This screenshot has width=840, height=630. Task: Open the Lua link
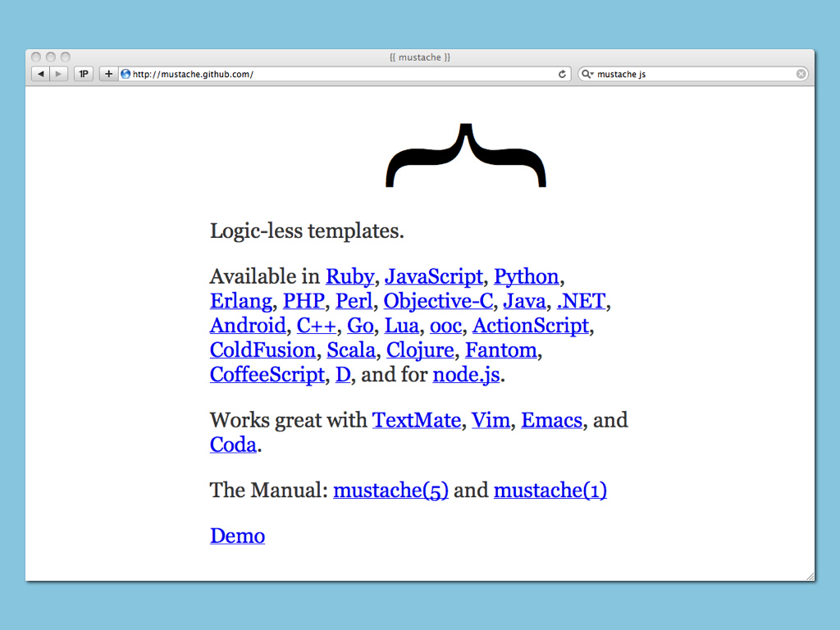402,326
